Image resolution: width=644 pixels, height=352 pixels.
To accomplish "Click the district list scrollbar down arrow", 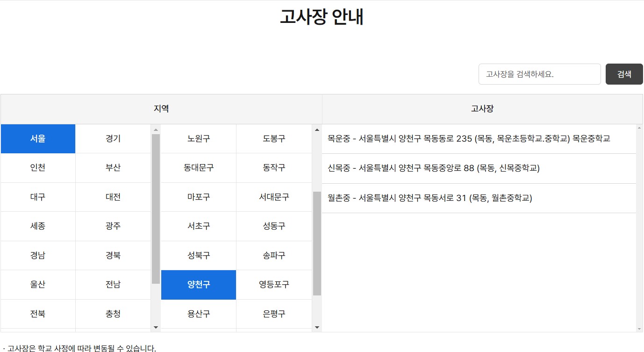I will pyautogui.click(x=317, y=327).
